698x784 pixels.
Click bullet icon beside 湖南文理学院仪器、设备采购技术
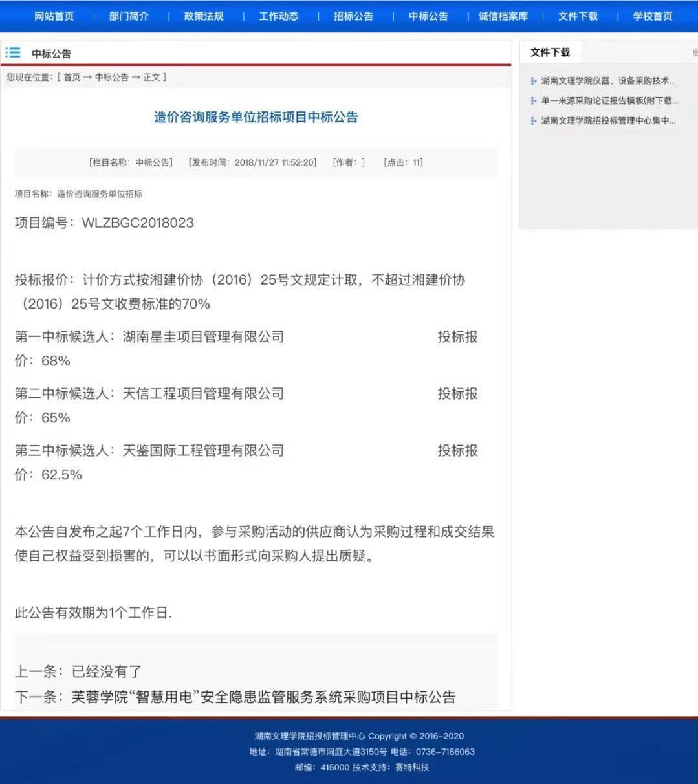[534, 81]
